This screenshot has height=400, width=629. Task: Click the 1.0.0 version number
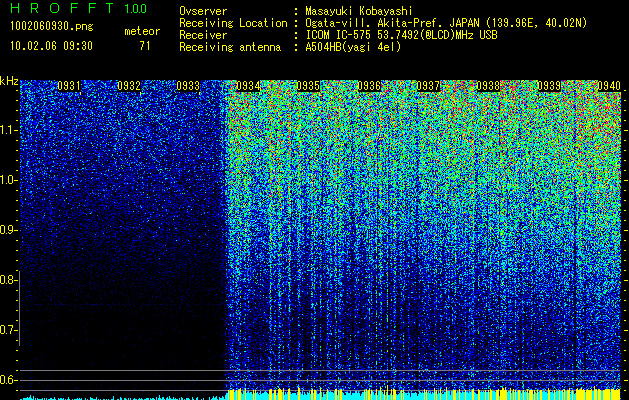coord(136,9)
